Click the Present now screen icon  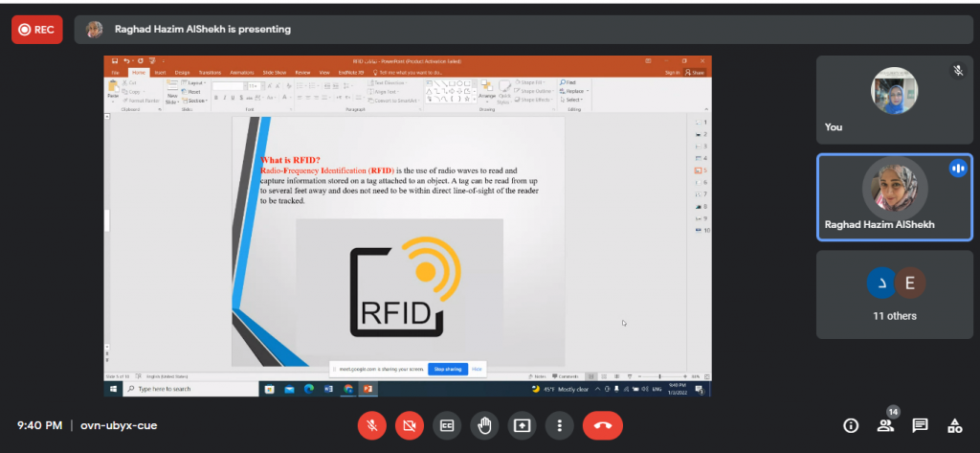point(522,425)
